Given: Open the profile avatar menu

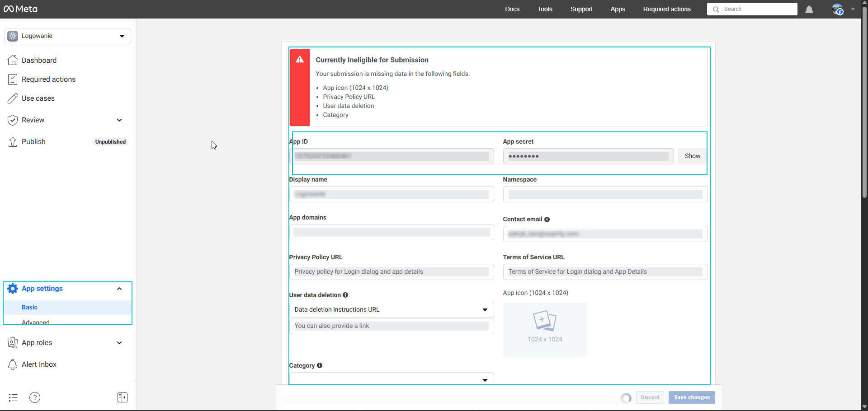Looking at the screenshot, I should point(838,9).
